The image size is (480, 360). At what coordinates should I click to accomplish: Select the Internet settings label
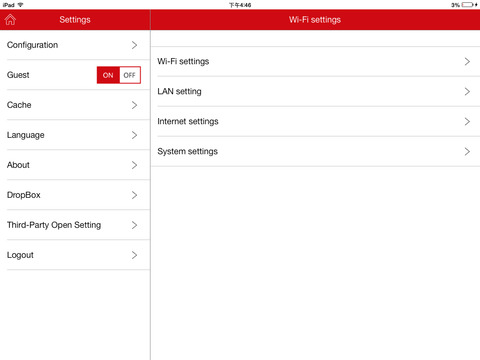pyautogui.click(x=188, y=121)
